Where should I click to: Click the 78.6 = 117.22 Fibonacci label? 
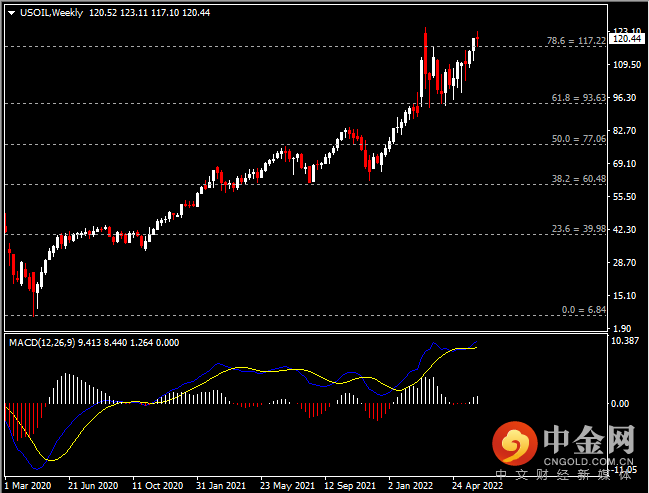576,41
